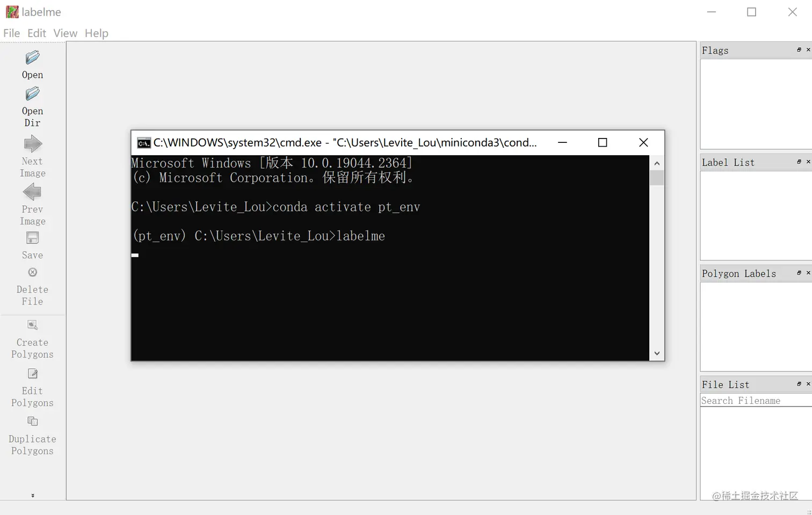Open the View menu
This screenshot has width=812, height=515.
(x=65, y=33)
